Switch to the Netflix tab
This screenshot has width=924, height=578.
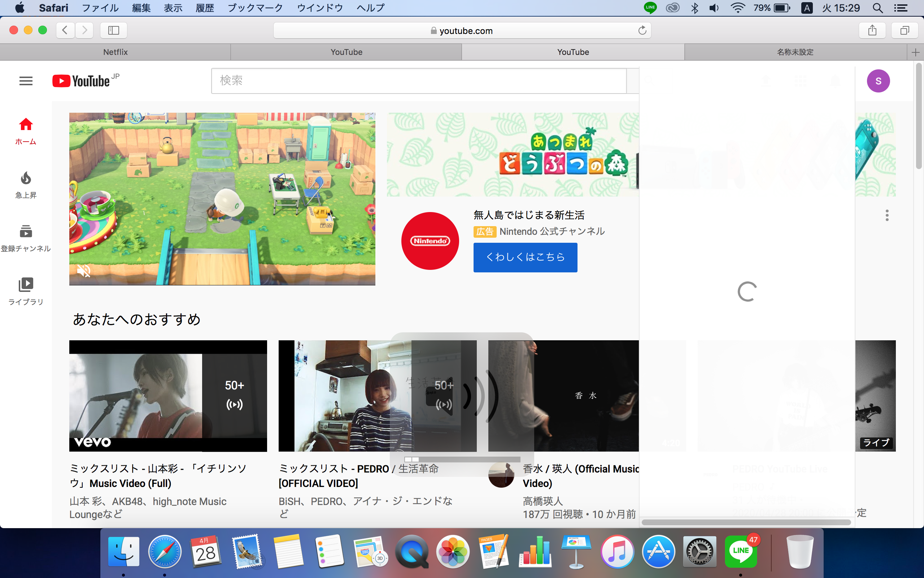115,52
